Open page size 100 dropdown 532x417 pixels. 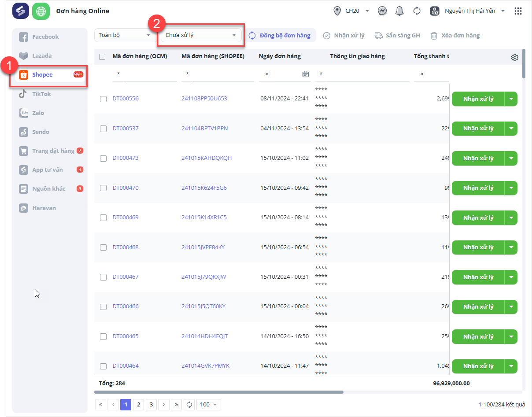point(209,404)
